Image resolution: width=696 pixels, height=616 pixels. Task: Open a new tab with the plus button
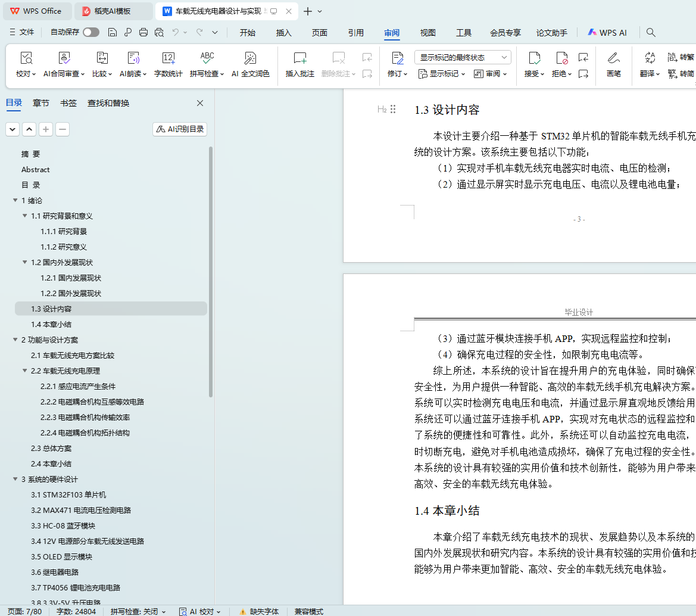tap(308, 11)
